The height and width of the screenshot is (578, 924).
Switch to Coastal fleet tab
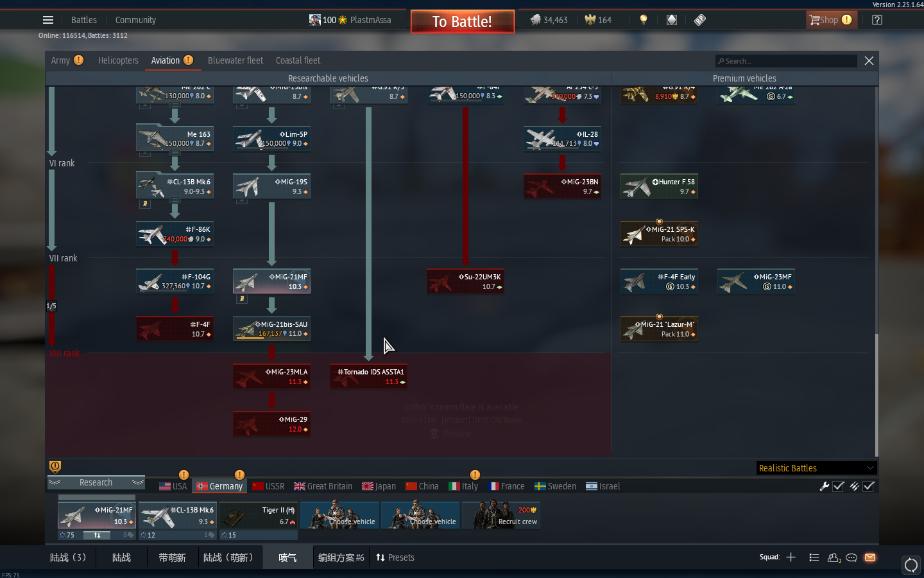point(298,60)
